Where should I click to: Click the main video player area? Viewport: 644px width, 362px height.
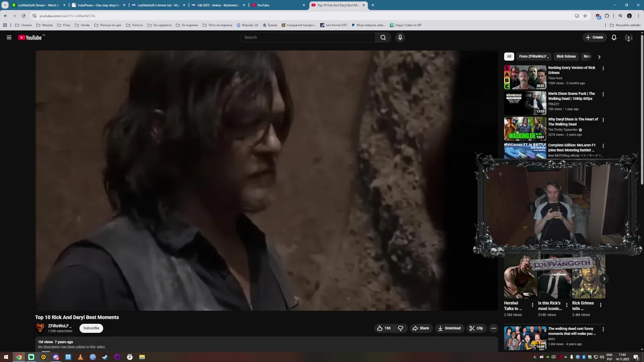(x=267, y=180)
